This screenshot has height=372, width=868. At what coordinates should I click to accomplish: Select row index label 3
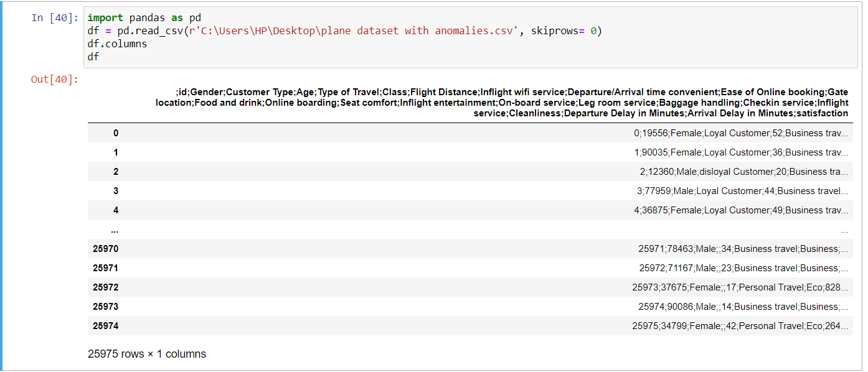click(x=116, y=191)
